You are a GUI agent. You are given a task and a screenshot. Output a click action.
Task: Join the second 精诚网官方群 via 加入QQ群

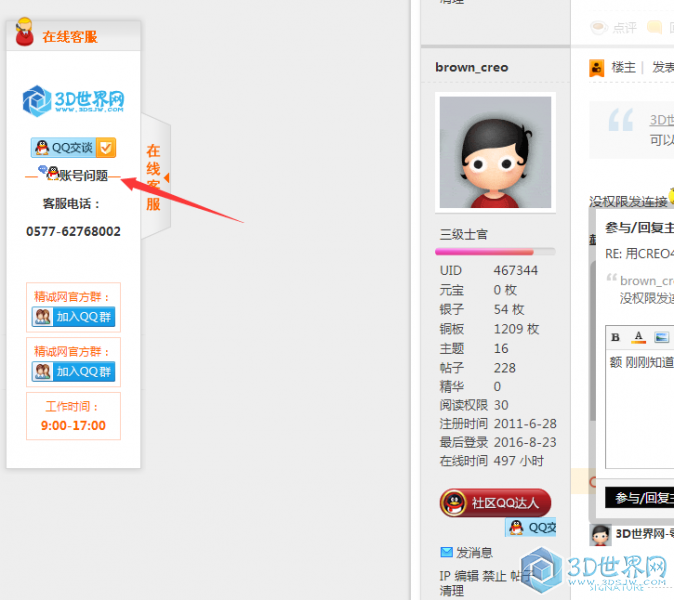click(x=74, y=371)
